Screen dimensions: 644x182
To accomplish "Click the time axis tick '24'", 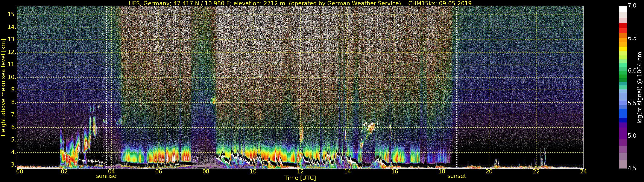I will tap(583, 172).
